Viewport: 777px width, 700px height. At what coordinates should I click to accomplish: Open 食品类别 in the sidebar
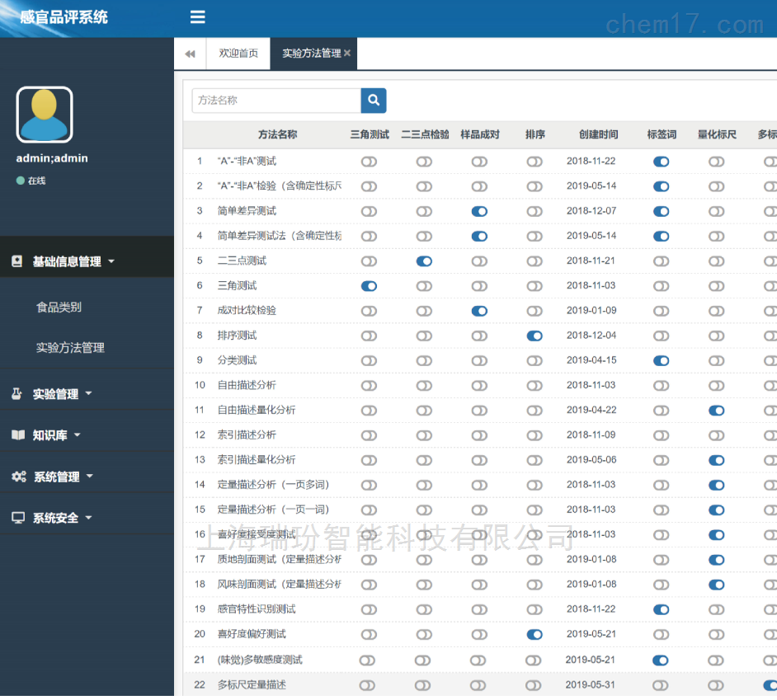59,308
